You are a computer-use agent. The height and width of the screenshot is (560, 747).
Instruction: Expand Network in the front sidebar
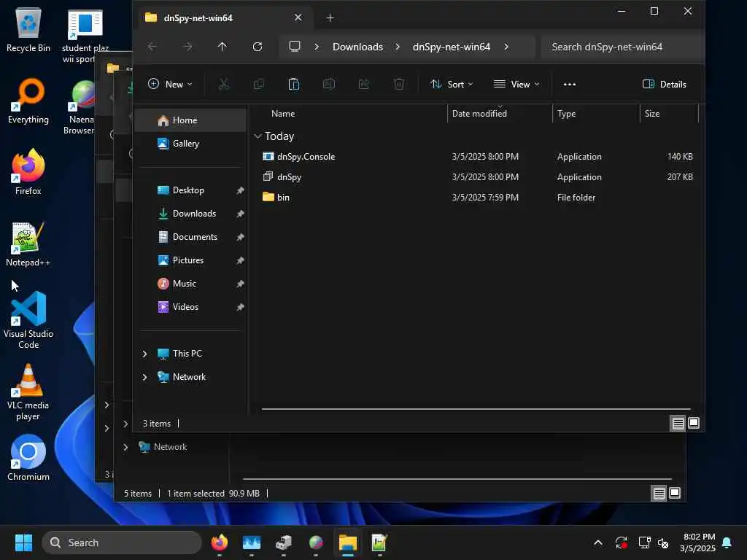[x=145, y=377]
